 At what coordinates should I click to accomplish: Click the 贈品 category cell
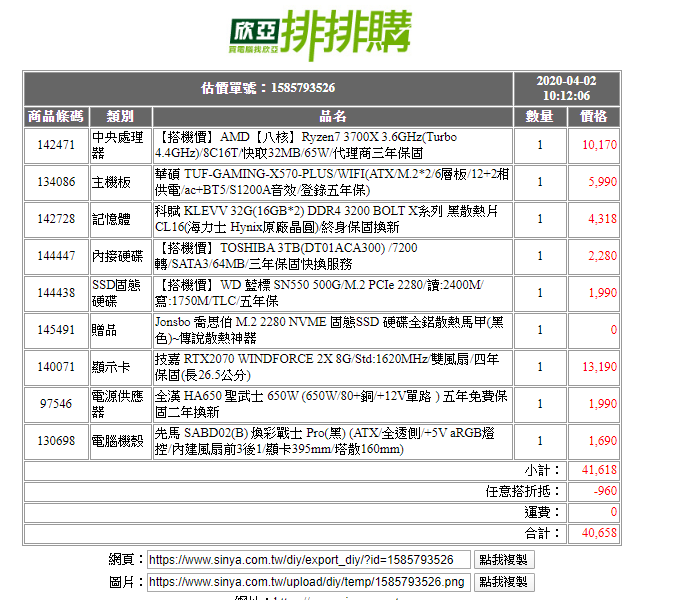point(121,330)
